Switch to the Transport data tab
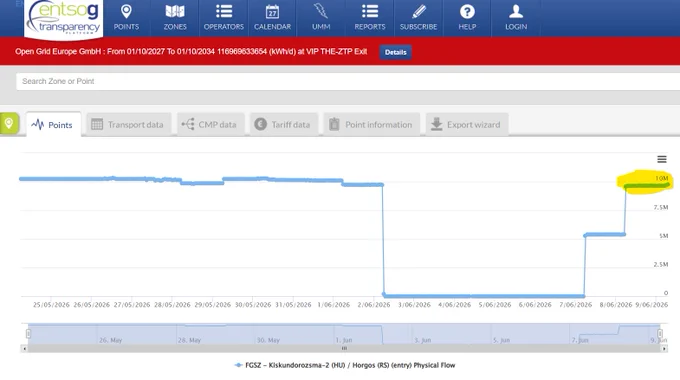 coord(128,124)
